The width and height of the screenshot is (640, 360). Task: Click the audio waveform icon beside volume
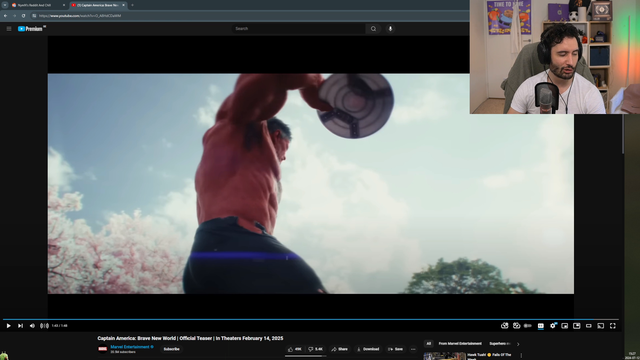point(44,326)
